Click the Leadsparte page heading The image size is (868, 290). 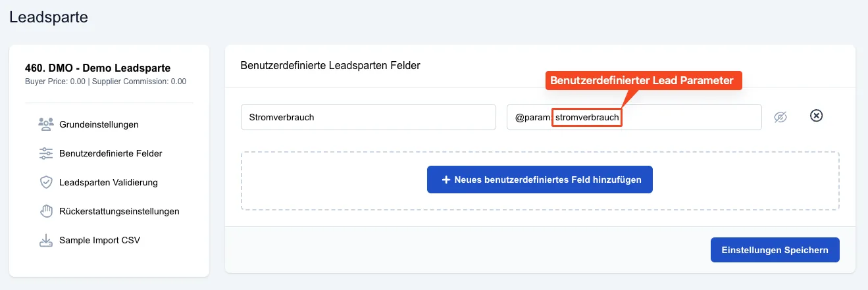coord(49,17)
